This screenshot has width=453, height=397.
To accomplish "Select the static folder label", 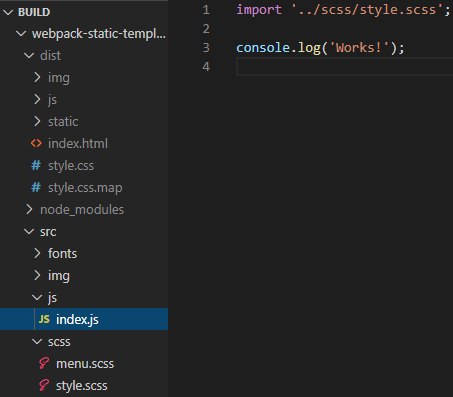I will click(63, 122).
